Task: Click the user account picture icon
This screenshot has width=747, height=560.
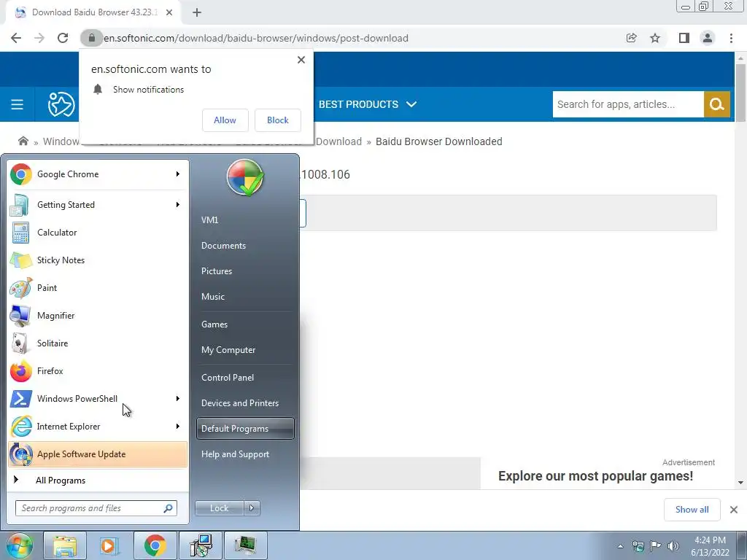Action: [245, 177]
